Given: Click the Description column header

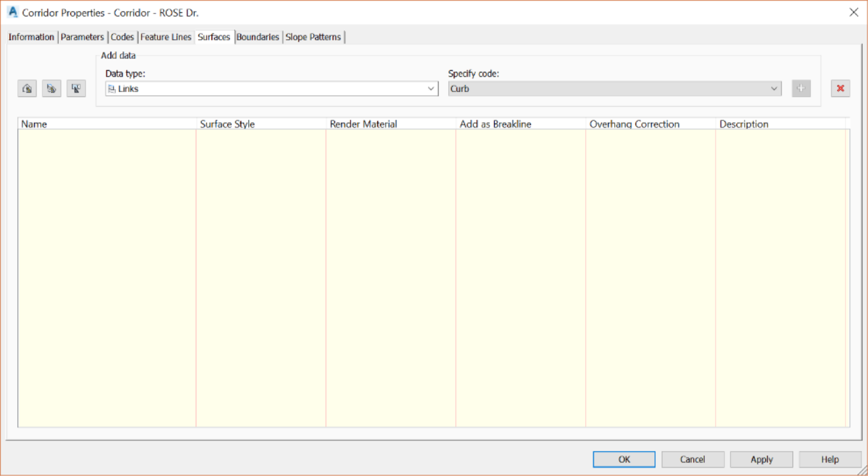Looking at the screenshot, I should [781, 124].
